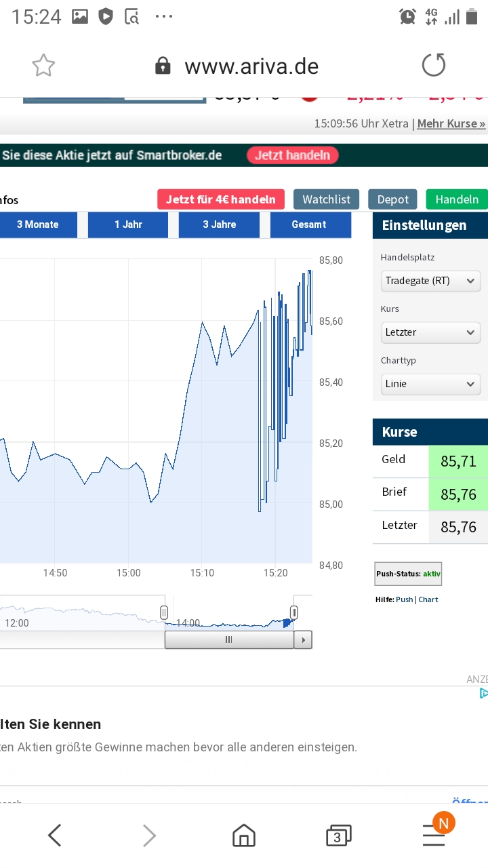Open the browser hamburger menu with notification badge

click(x=433, y=835)
